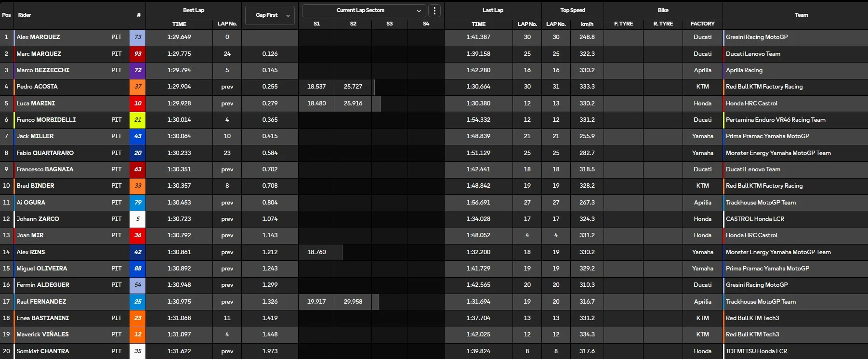Click rider name Brad BINDER

[35, 186]
